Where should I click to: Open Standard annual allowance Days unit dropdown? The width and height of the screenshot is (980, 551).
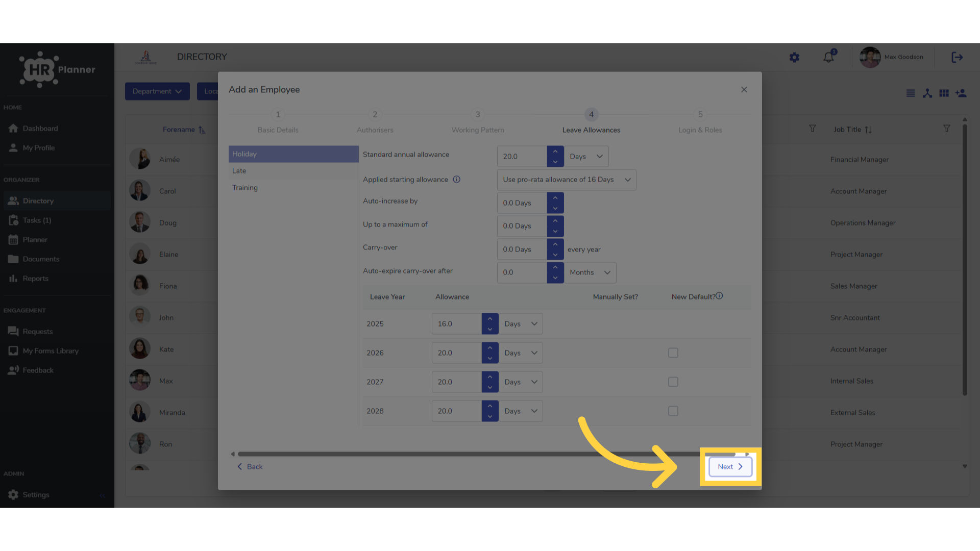coord(586,157)
